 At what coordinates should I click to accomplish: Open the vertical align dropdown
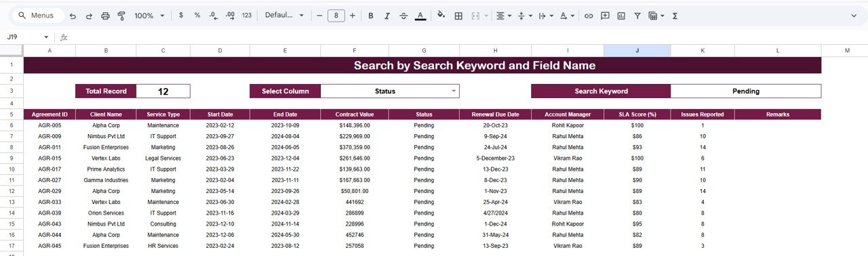(x=524, y=16)
